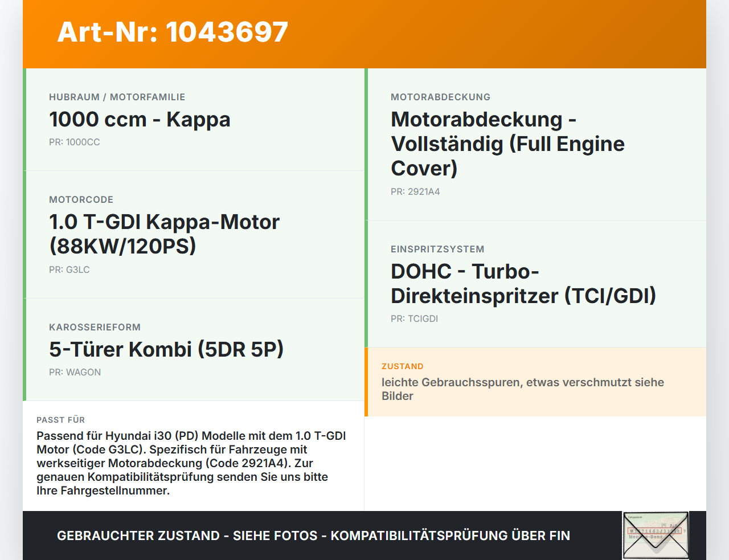Select 'Motorabdeckung - Vollständig (Full Engine Cover)' text
This screenshot has width=729, height=560.
point(507,144)
